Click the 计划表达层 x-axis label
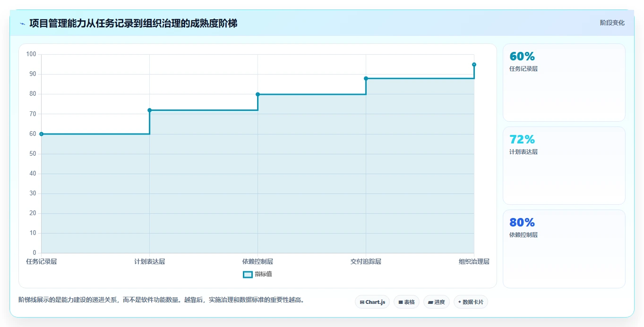The image size is (644, 327). point(150,261)
